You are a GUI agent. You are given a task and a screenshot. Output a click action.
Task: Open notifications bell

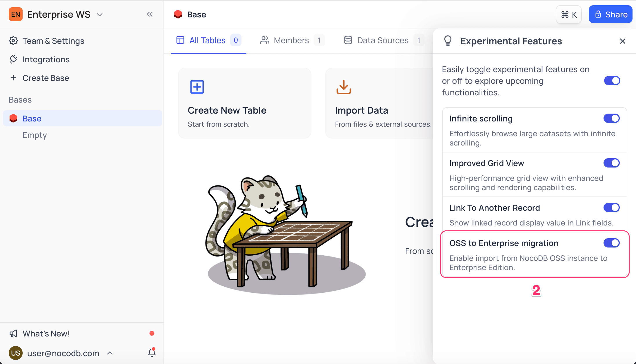(152, 352)
